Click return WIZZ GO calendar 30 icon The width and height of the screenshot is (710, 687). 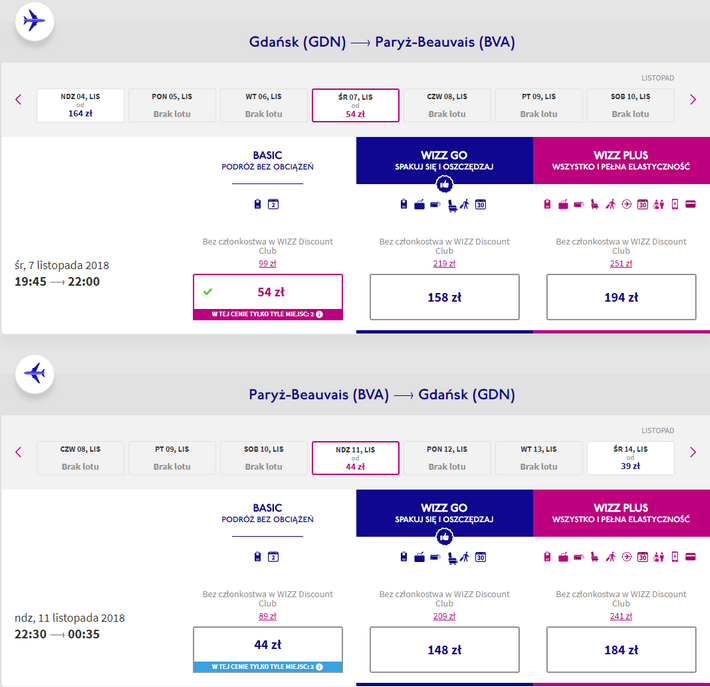pos(480,557)
